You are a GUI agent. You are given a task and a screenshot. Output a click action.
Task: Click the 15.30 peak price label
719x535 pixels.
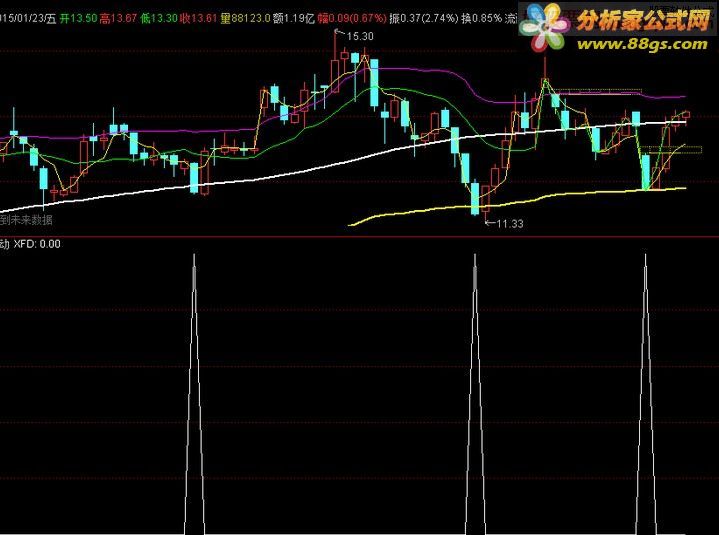[x=360, y=36]
